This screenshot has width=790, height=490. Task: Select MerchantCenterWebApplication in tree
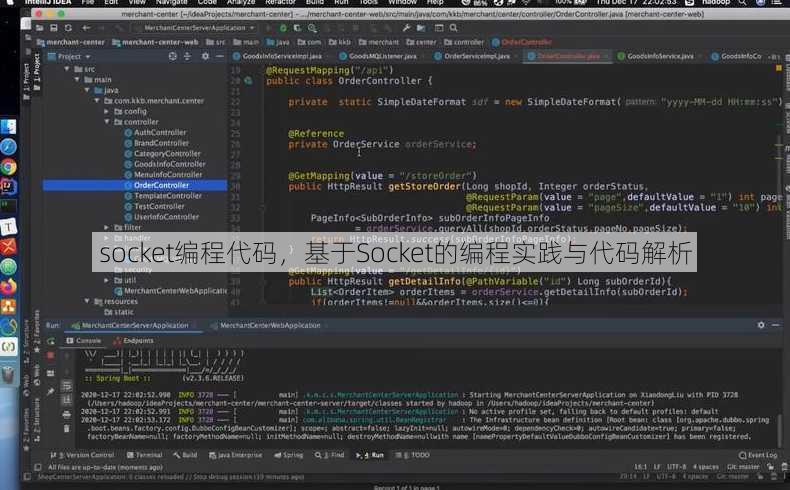(x=170, y=291)
